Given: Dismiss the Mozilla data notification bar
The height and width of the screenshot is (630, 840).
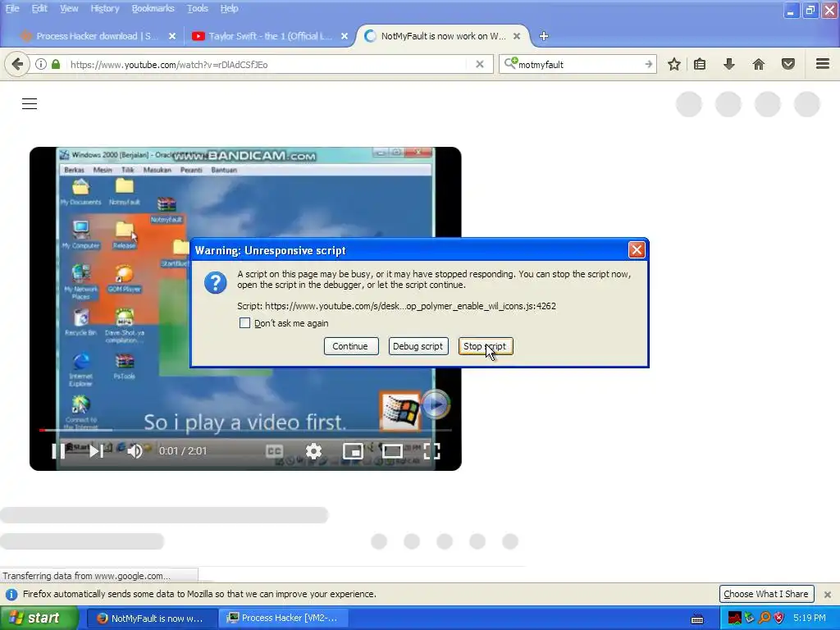Looking at the screenshot, I should (x=828, y=594).
